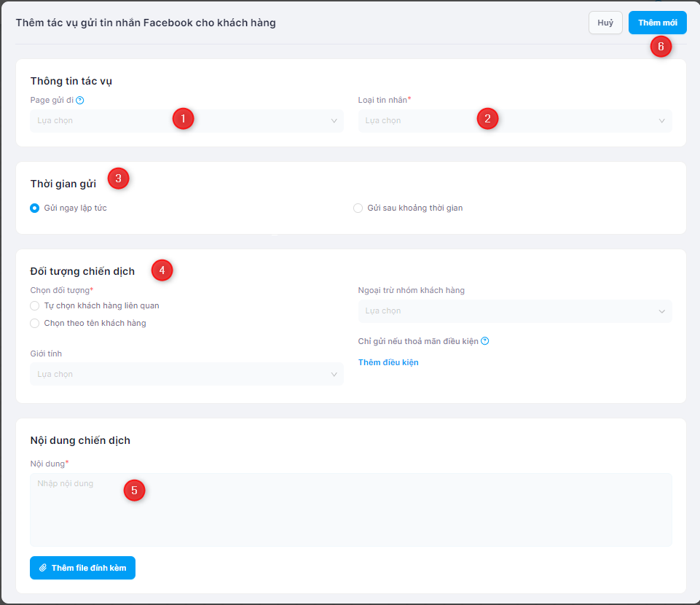This screenshot has height=605, width=700.
Task: Click the red number 2 annotation marker
Action: pyautogui.click(x=487, y=118)
